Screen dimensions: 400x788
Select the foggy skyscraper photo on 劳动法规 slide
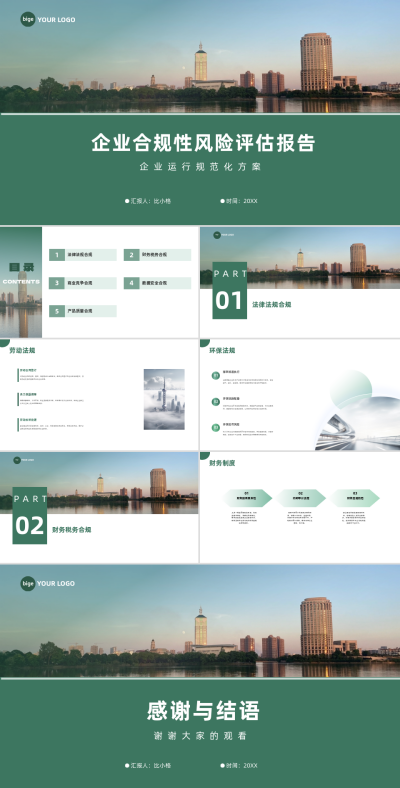164,400
